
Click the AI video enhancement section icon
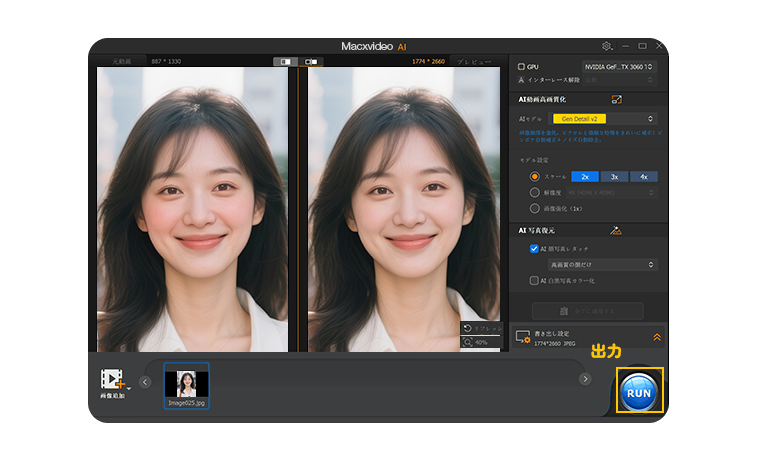tap(616, 99)
